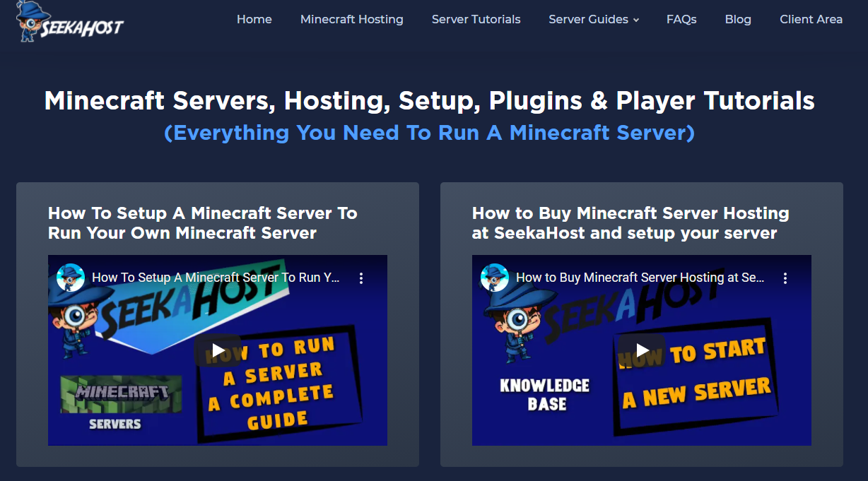Open the Minecraft Hosting page
Image resolution: width=868 pixels, height=481 pixels.
coord(351,19)
